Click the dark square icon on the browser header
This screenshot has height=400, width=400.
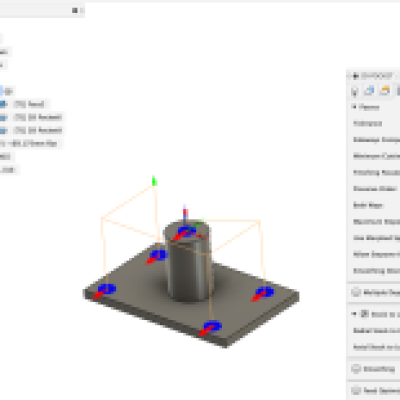coord(75,11)
